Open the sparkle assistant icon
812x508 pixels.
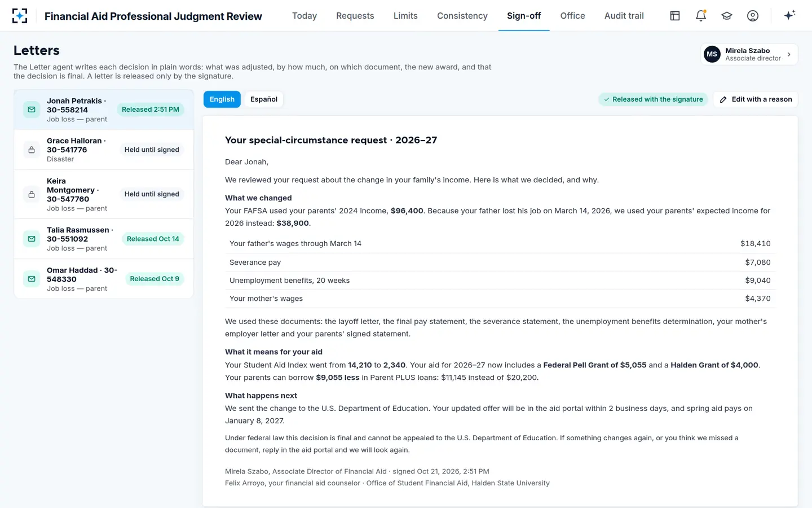tap(789, 15)
